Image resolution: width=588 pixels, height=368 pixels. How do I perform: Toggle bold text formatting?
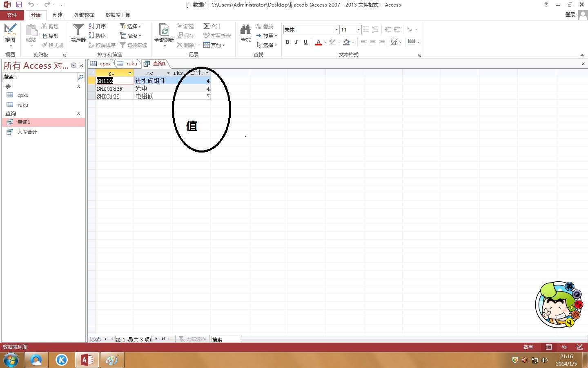[287, 42]
